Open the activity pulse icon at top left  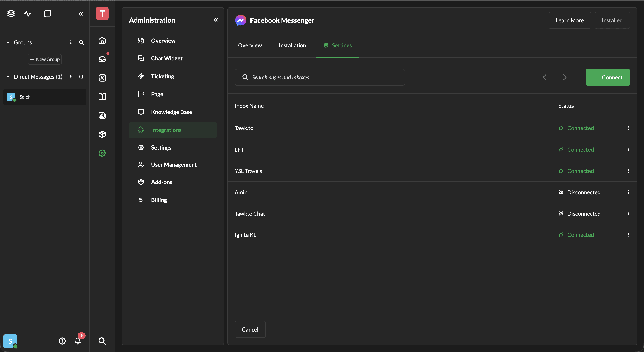[27, 13]
